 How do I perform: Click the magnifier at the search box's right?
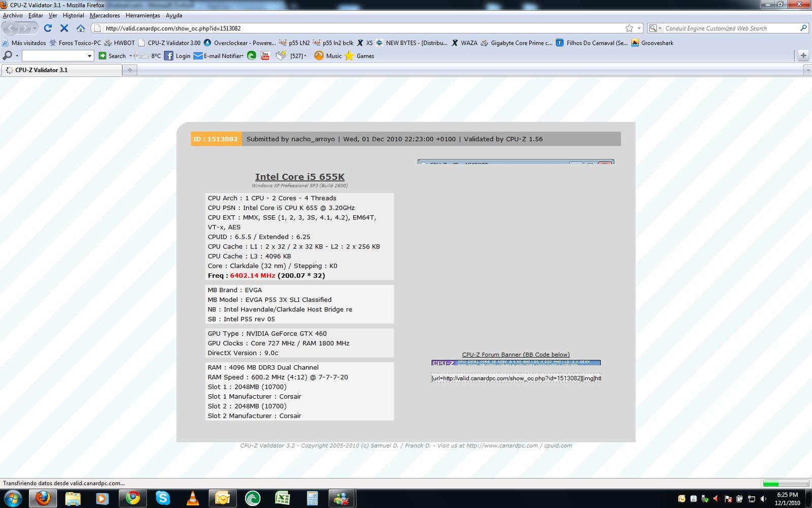(x=803, y=28)
